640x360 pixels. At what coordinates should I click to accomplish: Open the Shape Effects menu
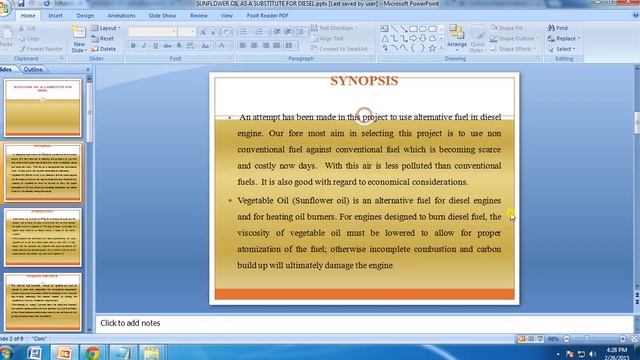(512, 49)
